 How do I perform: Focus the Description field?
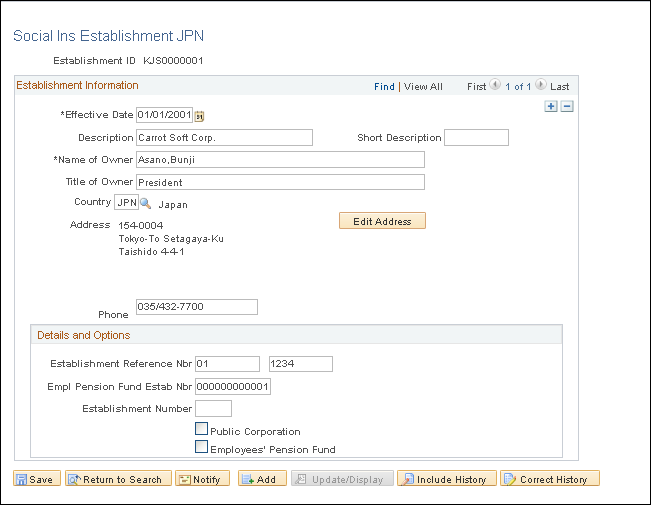coord(224,138)
